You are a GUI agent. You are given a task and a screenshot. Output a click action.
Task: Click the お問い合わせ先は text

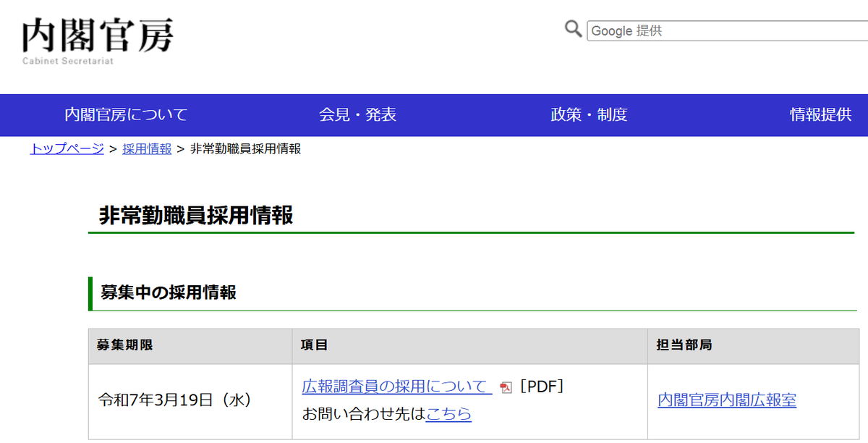coord(364,414)
